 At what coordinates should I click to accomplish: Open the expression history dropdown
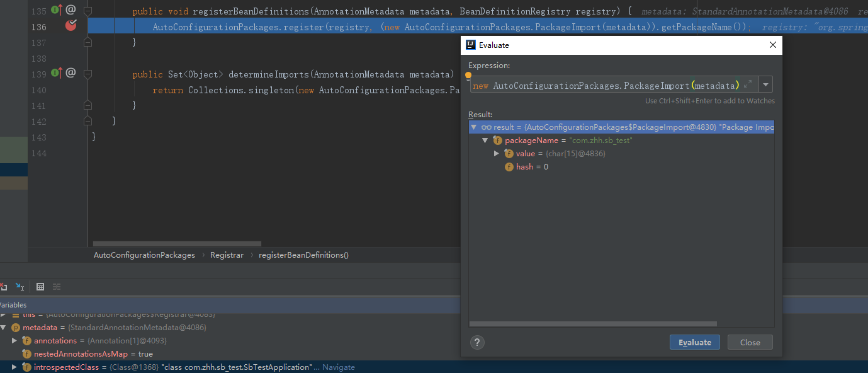coord(765,85)
